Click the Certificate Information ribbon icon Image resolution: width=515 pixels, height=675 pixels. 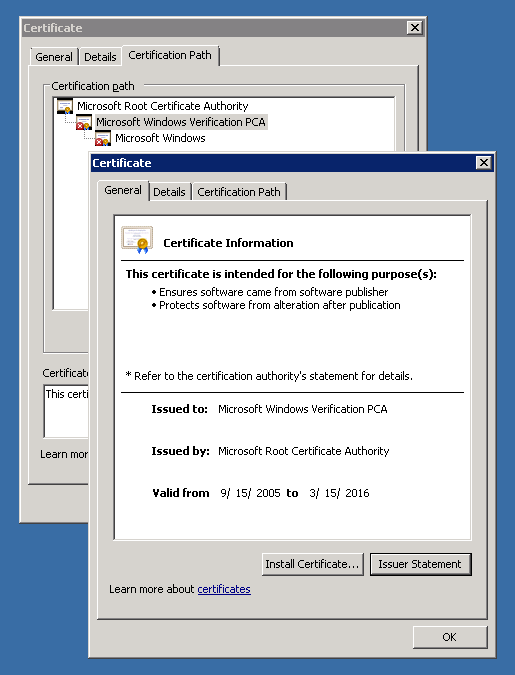tap(137, 240)
